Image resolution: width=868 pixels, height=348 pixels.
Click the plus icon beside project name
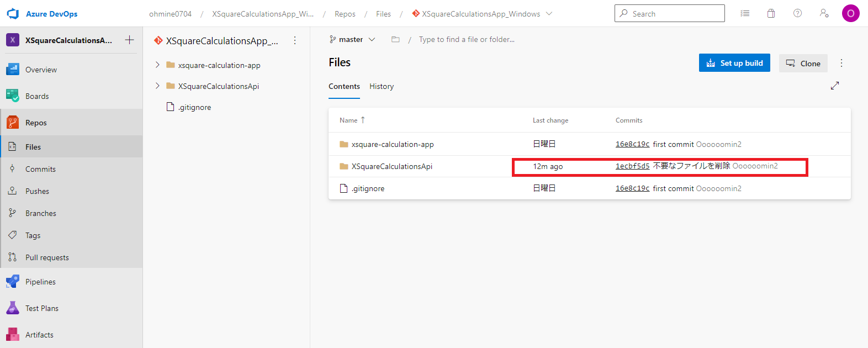(x=129, y=40)
